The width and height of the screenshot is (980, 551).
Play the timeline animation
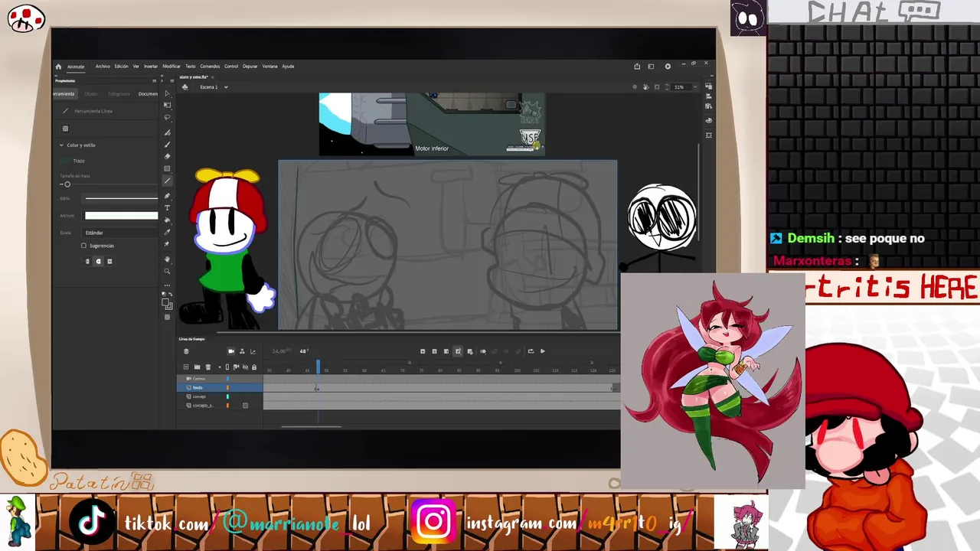point(543,351)
